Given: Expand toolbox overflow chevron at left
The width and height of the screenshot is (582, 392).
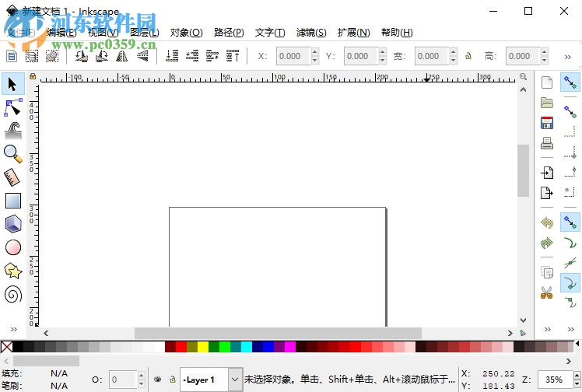Looking at the screenshot, I should 14,329.
